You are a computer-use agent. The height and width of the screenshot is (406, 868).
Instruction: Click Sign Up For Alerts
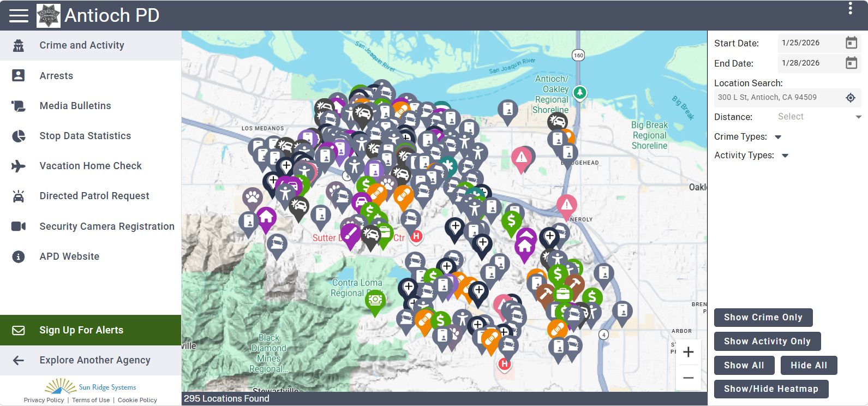[81, 330]
